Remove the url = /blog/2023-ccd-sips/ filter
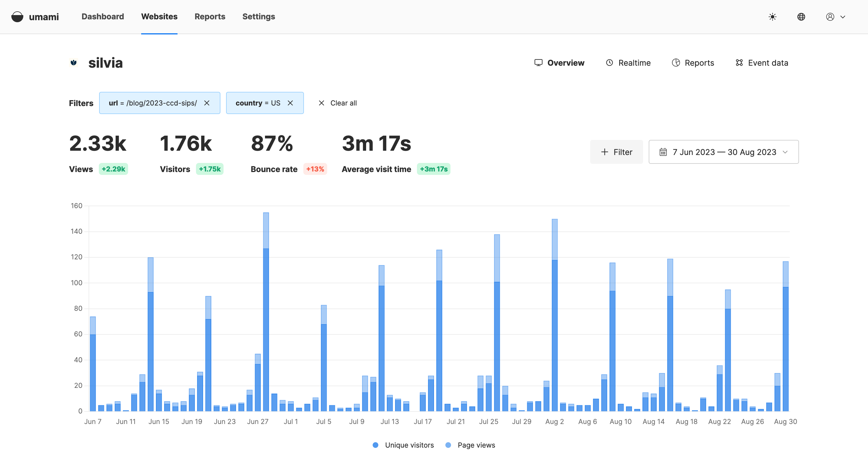868x455 pixels. [207, 104]
